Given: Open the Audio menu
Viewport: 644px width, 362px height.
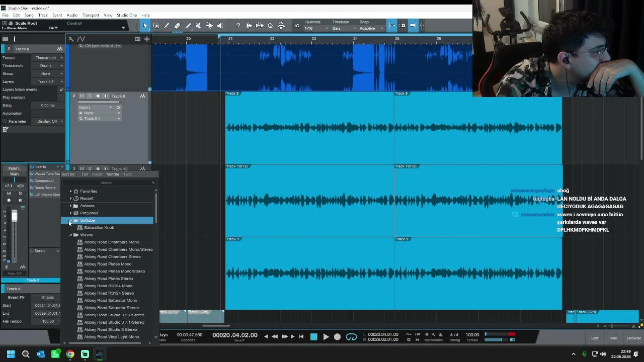Looking at the screenshot, I should (x=72, y=15).
